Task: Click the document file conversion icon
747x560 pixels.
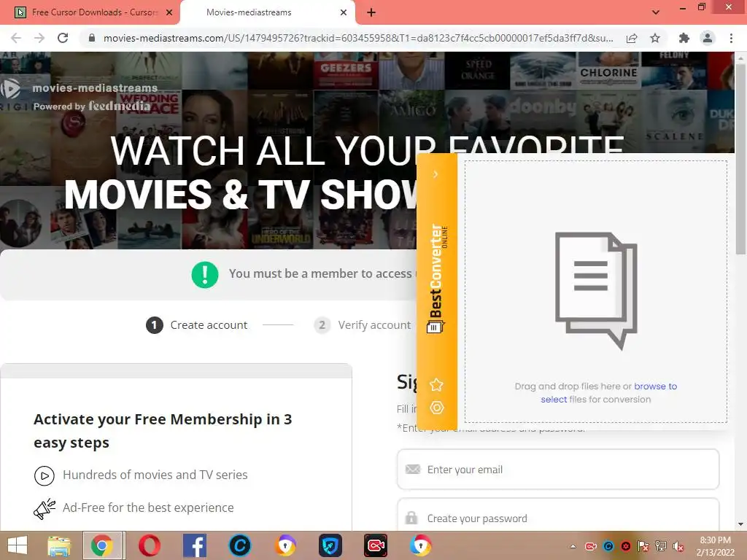Action: coord(596,290)
